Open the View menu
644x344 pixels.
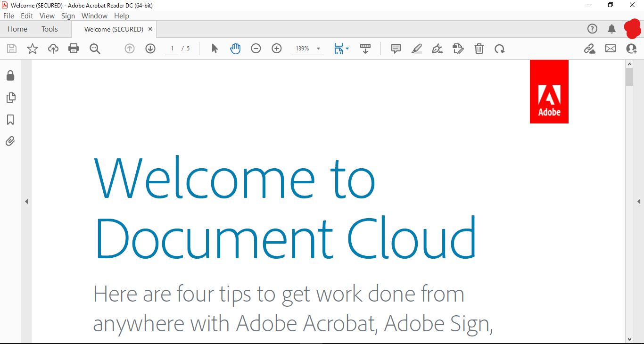point(47,16)
